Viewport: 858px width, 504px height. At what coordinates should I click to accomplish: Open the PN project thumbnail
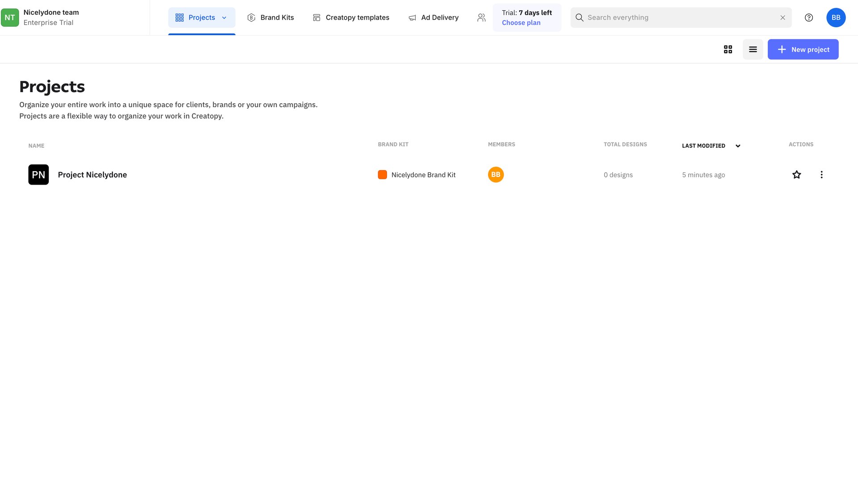click(38, 175)
